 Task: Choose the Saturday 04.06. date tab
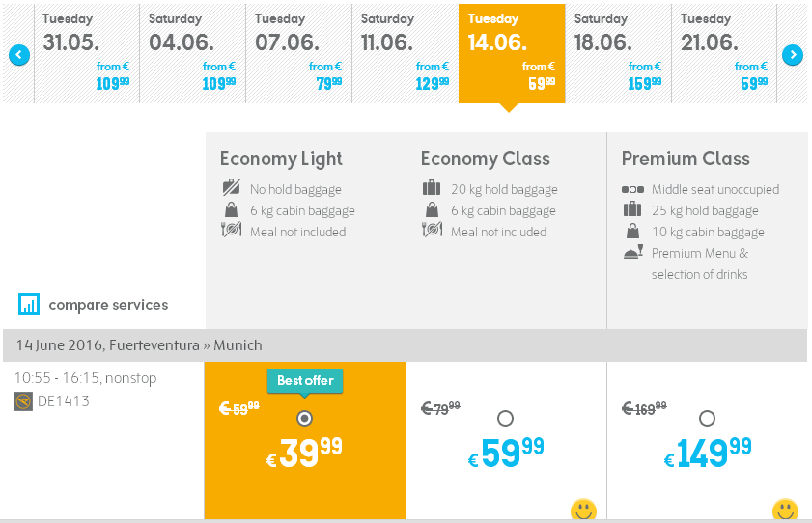click(193, 54)
